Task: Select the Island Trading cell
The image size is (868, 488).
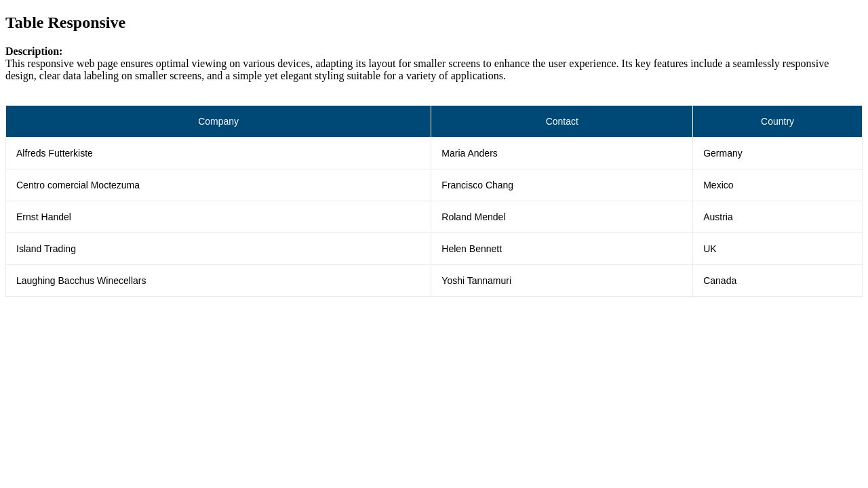Action: tap(218, 249)
